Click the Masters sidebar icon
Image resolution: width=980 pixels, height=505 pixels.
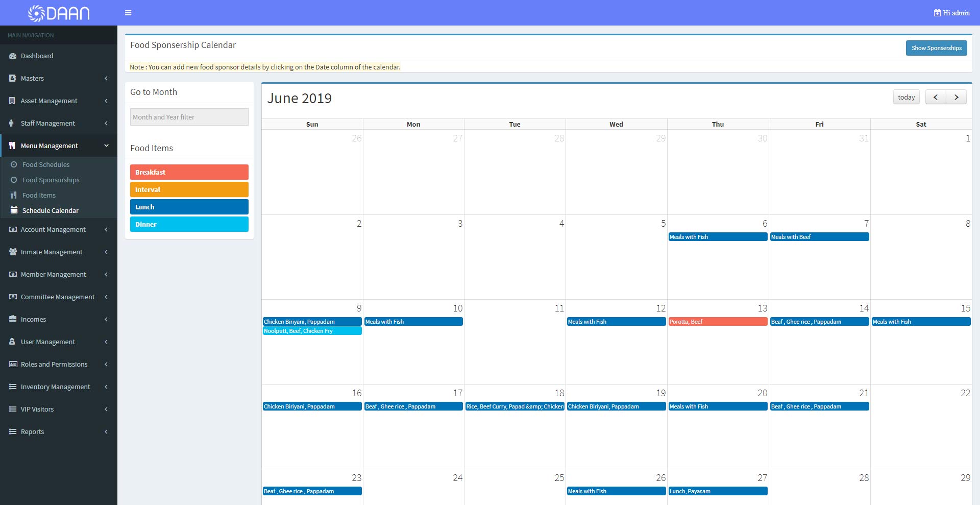(13, 78)
